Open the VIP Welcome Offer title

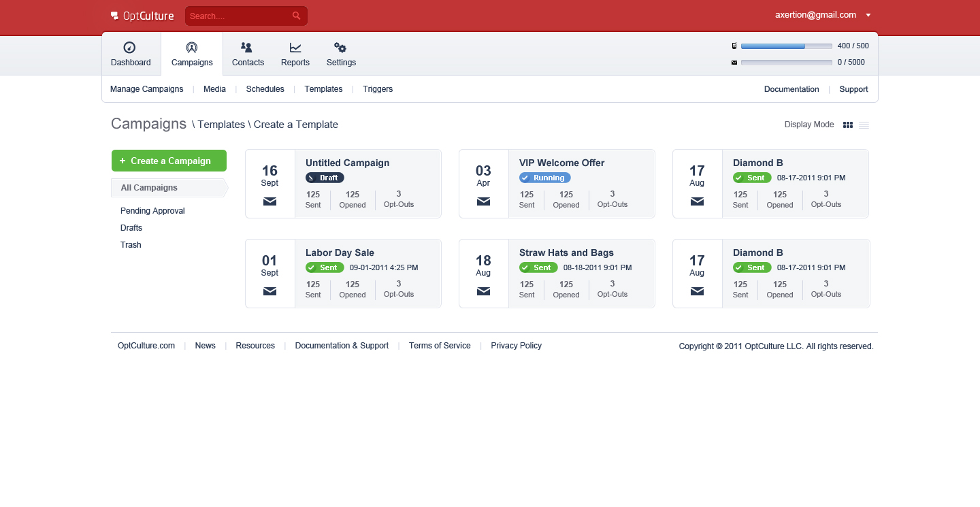pyautogui.click(x=561, y=163)
